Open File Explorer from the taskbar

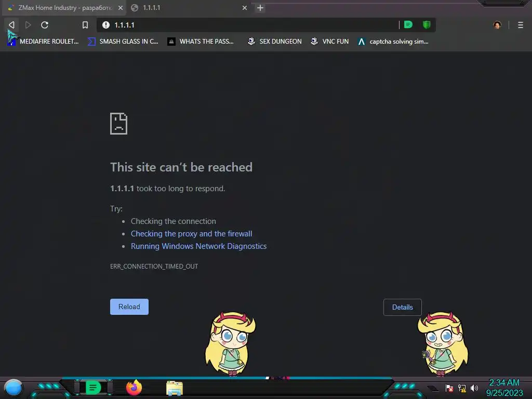(x=175, y=388)
